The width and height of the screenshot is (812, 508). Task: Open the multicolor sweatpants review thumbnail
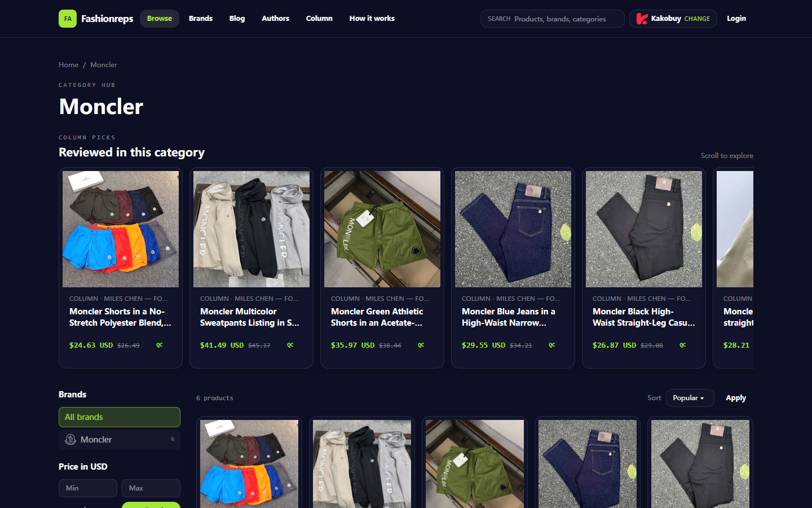(x=251, y=229)
